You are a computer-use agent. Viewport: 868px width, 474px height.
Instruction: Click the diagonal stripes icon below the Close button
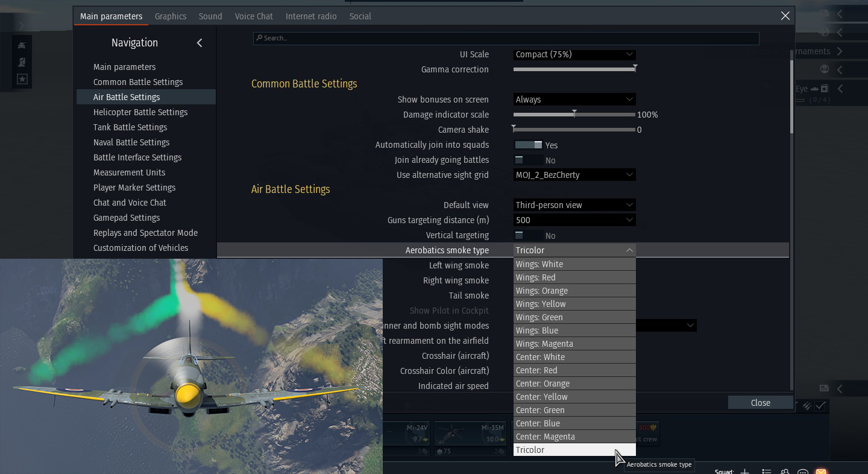[x=807, y=406]
